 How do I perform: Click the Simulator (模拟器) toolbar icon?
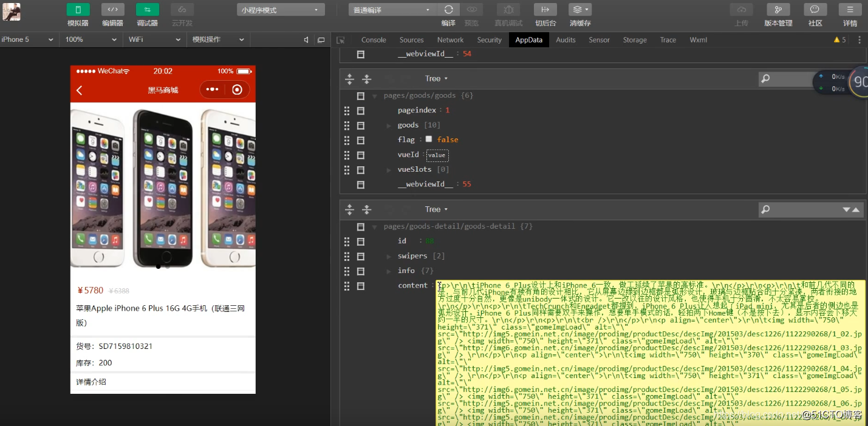[78, 10]
